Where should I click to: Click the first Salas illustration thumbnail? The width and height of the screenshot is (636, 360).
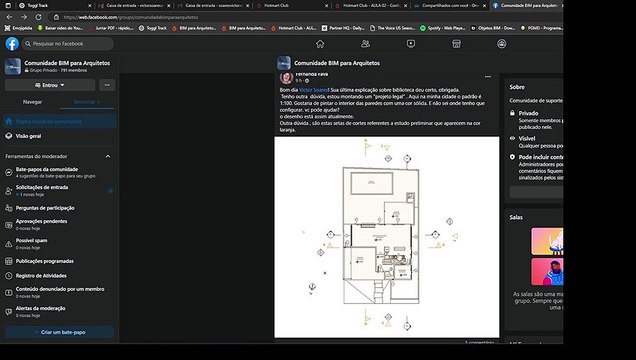[547, 241]
